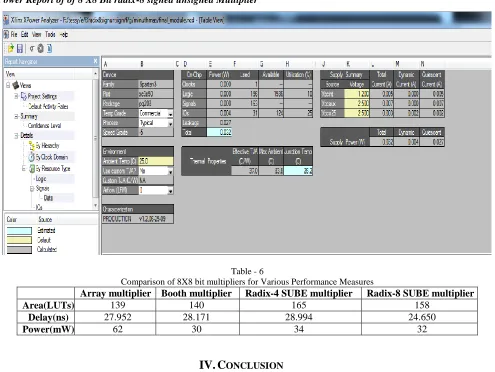Open the Tools menu
The image size is (495, 372).
tap(50, 34)
